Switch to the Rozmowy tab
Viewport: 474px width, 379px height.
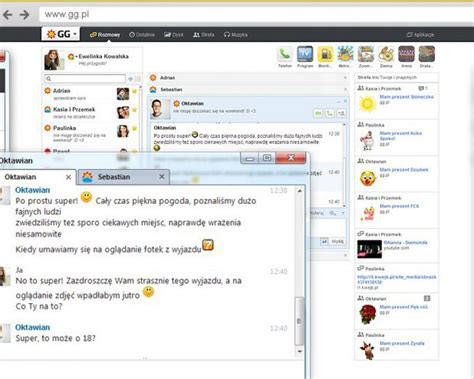click(x=105, y=35)
